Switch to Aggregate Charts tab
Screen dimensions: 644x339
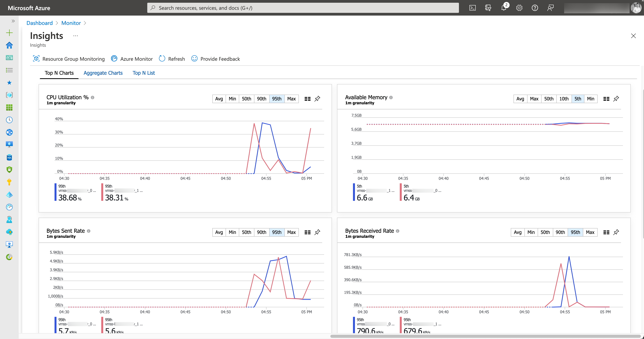(103, 73)
